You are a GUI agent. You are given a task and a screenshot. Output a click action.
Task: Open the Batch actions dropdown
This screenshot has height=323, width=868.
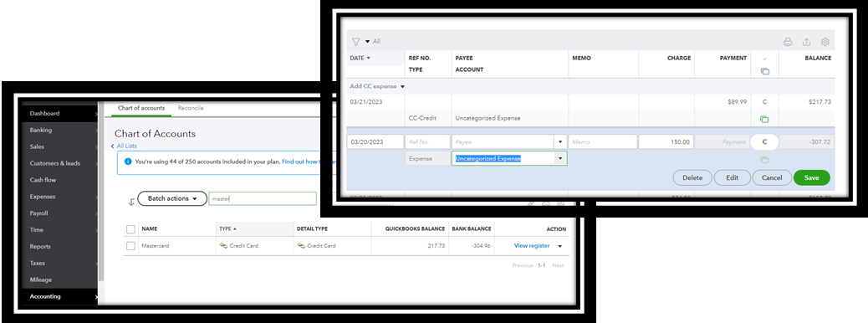click(x=172, y=199)
